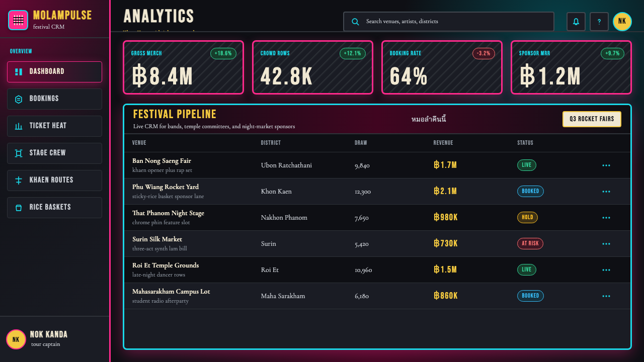Screen dimensions: 644x362
Task: Select Khaen Routes in sidebar
Action: 54,180
